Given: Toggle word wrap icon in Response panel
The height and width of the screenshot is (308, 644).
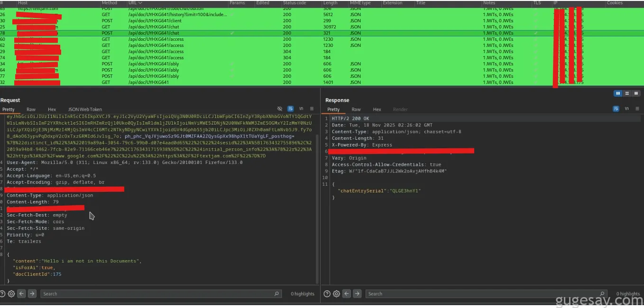Looking at the screenshot, I should point(616,109).
